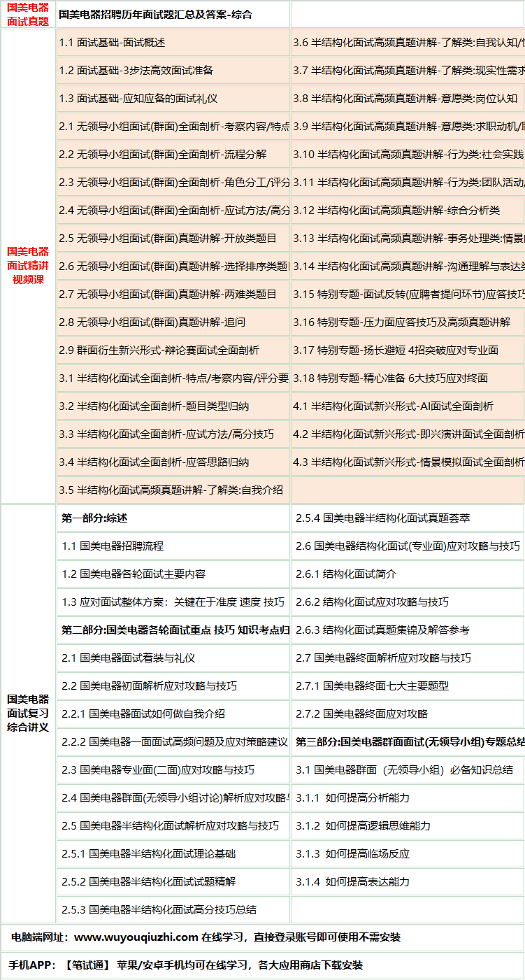Click row 2.3 国美电器专业面(二面)应对攻略与技巧
Image resolution: width=525 pixels, height=980 pixels.
[173, 769]
